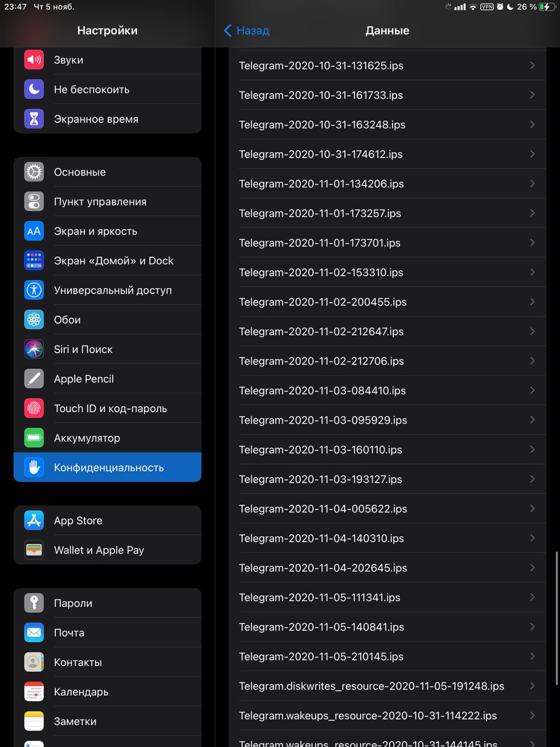The height and width of the screenshot is (747, 560).
Task: Tap the Screen Time hourglass icon
Action: [34, 118]
